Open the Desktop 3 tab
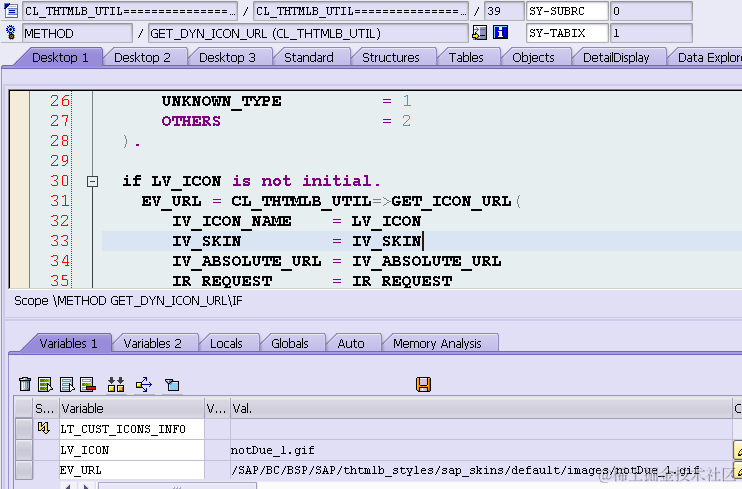 click(227, 58)
